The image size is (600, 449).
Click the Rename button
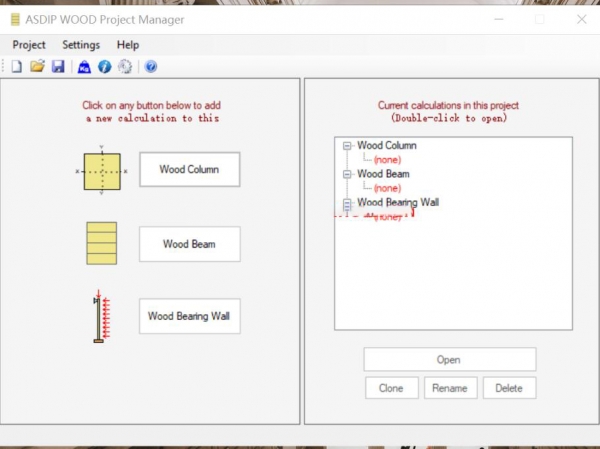450,388
